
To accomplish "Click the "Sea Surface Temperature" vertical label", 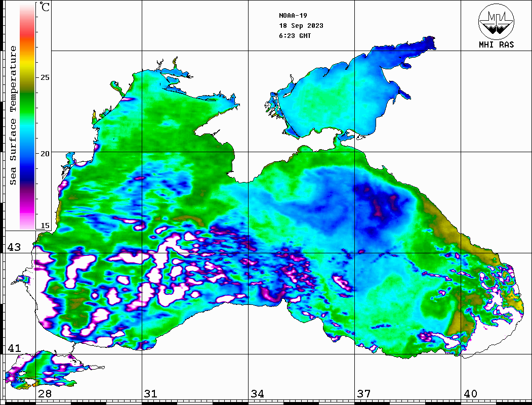I will tap(13, 115).
